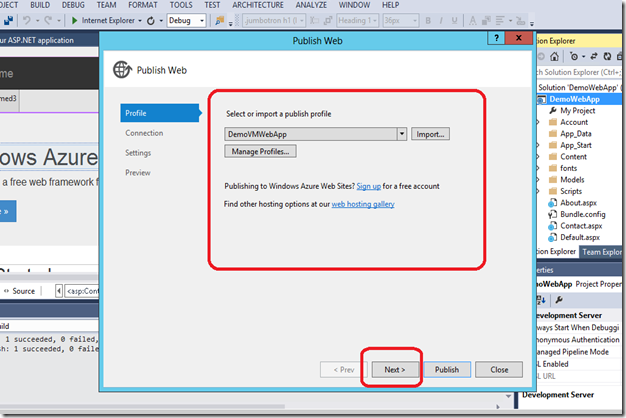This screenshot has height=418, width=626.
Task: Open the ANALYZE menu
Action: (x=311, y=5)
